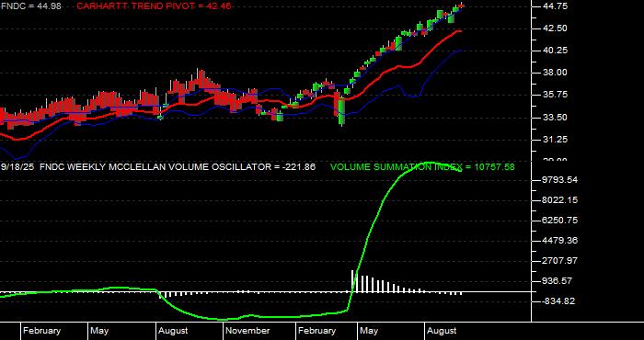Click the second May label on time axis

(369, 331)
